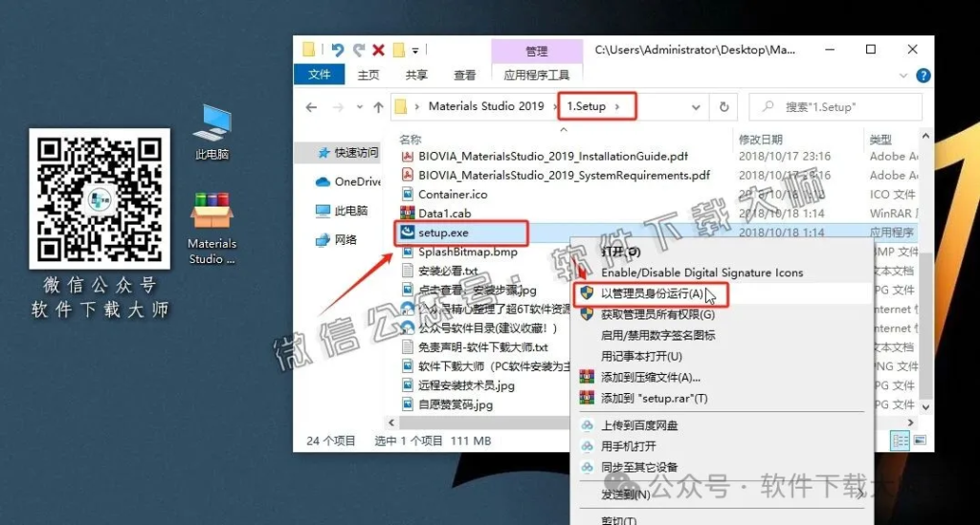Click the vertical scrollbar down arrow
Image resolution: width=980 pixels, height=525 pixels.
point(925,407)
